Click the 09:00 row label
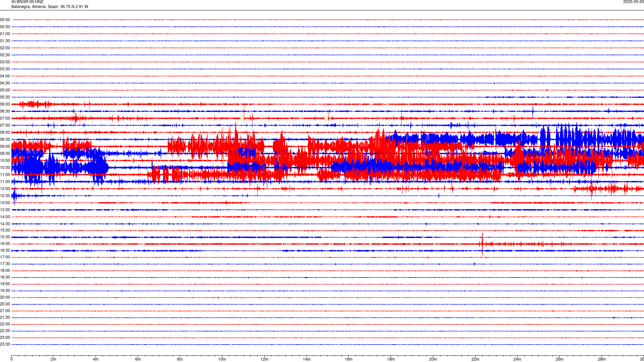The height and width of the screenshot is (362, 644). click(x=5, y=146)
